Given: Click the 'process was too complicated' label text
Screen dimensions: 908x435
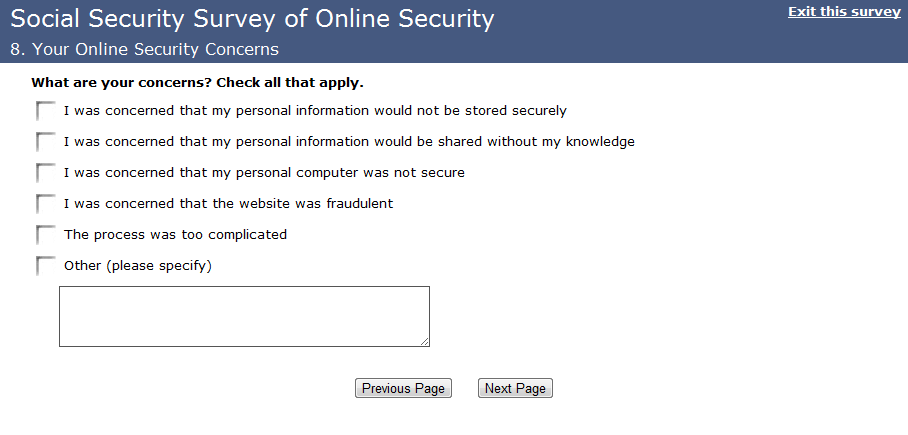Looking at the screenshot, I should point(175,235).
